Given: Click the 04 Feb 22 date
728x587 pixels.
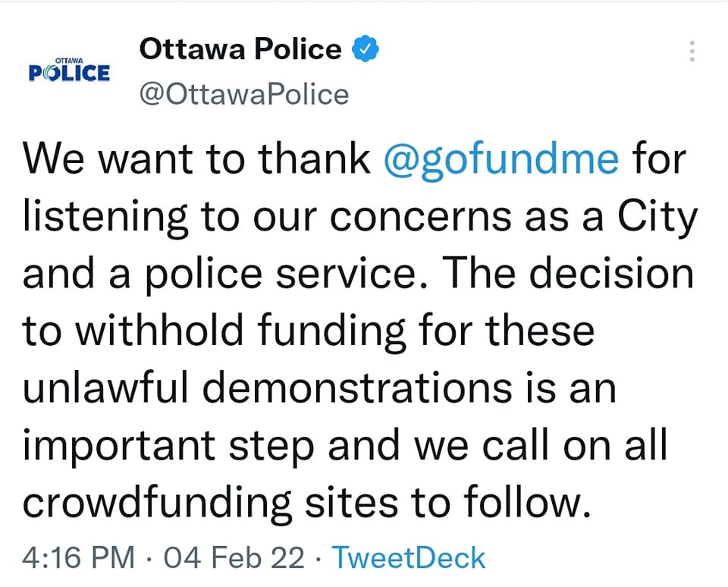Looking at the screenshot, I should coord(228,557).
